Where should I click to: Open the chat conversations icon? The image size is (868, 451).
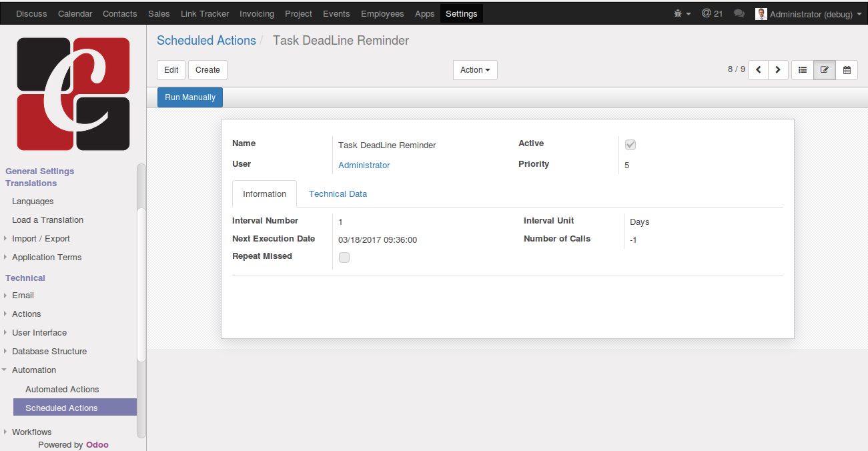click(739, 13)
